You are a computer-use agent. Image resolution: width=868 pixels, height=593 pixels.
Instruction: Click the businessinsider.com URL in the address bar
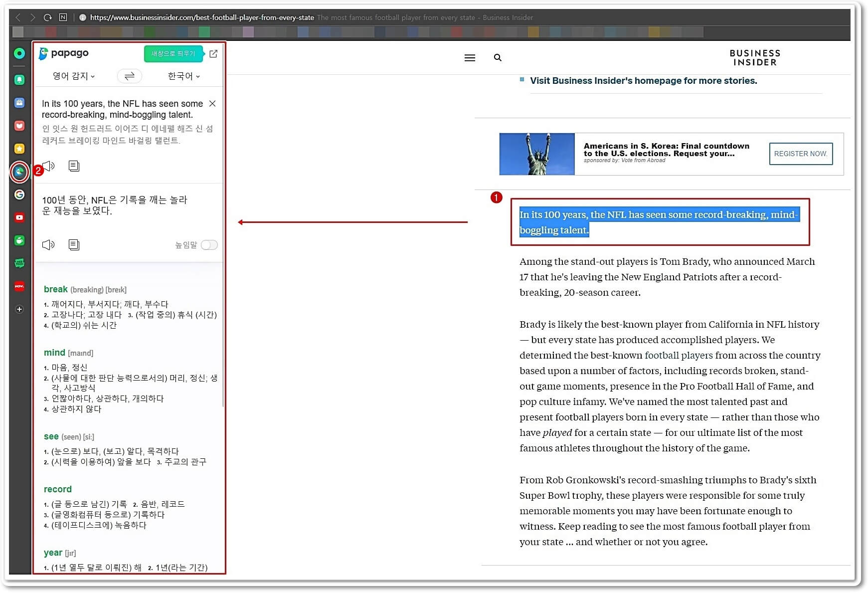202,17
